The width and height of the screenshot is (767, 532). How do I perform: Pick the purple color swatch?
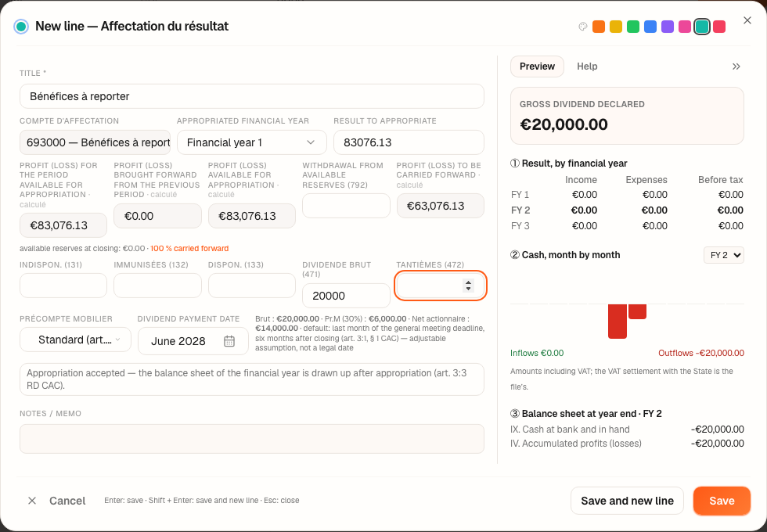[667, 27]
